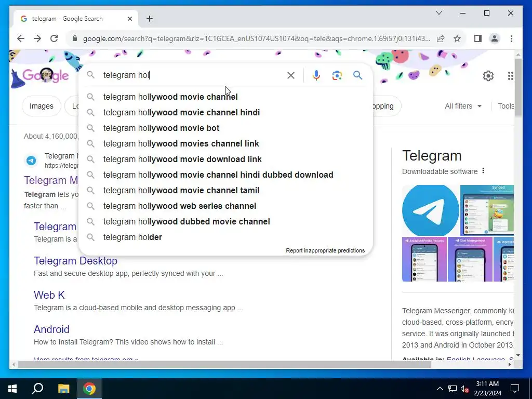Open File Explorer from the taskbar
This screenshot has width=532, height=399.
(63, 389)
